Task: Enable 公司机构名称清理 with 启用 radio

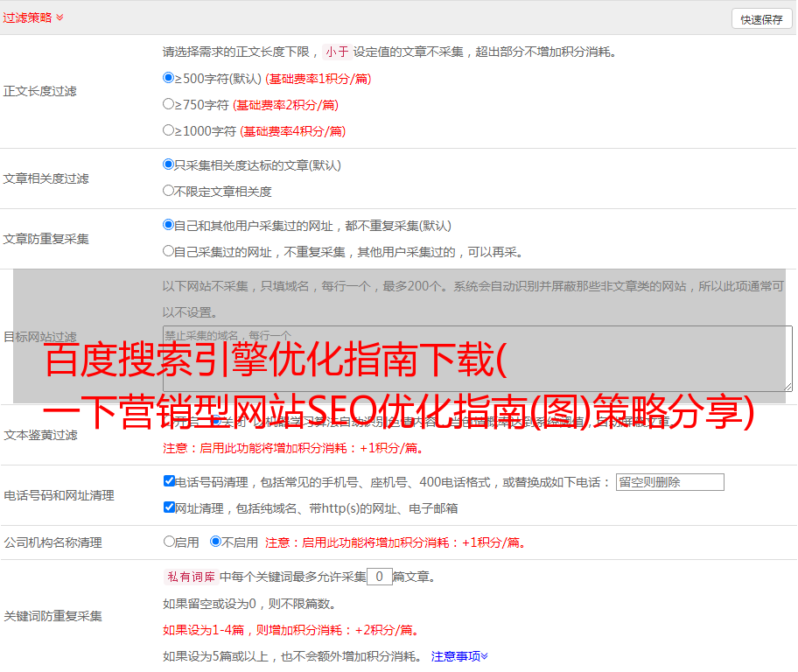Action: pyautogui.click(x=169, y=542)
